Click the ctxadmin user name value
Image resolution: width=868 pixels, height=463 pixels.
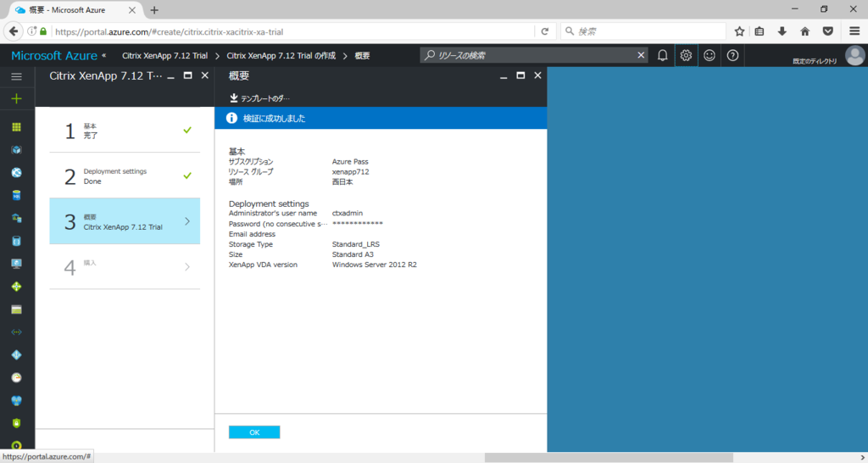(347, 213)
